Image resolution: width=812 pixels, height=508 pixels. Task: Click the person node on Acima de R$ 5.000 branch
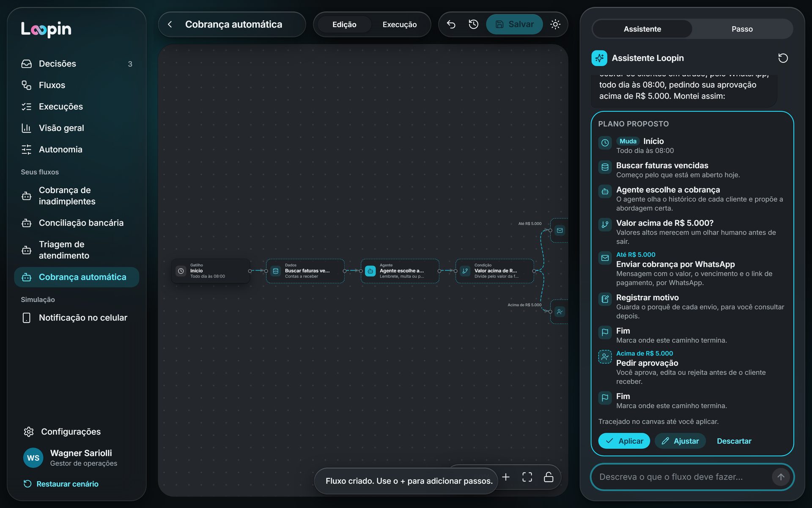(560, 312)
